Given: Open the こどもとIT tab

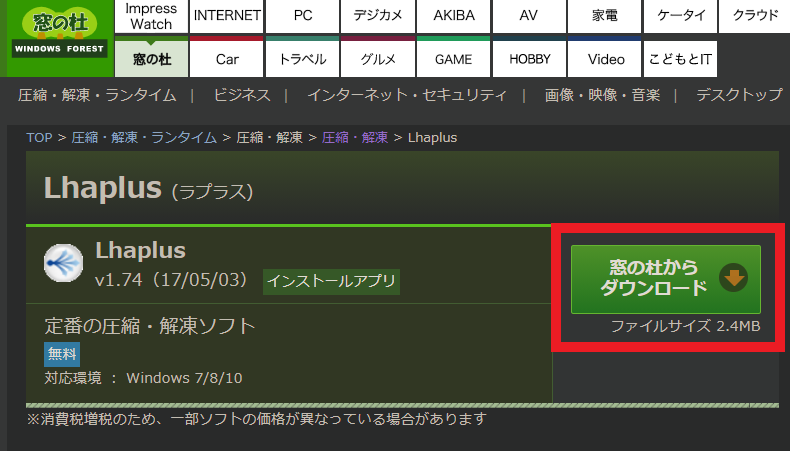Looking at the screenshot, I should pyautogui.click(x=680, y=59).
